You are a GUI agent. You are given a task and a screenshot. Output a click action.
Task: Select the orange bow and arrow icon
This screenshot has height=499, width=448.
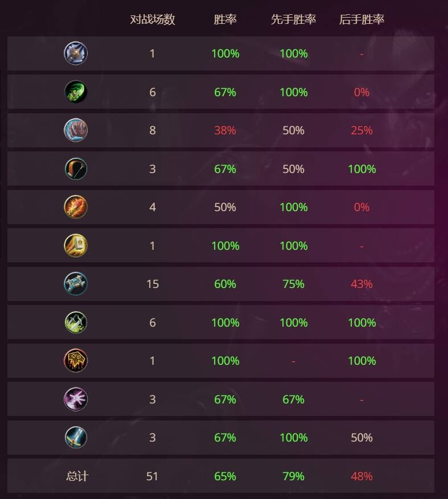coord(76,168)
